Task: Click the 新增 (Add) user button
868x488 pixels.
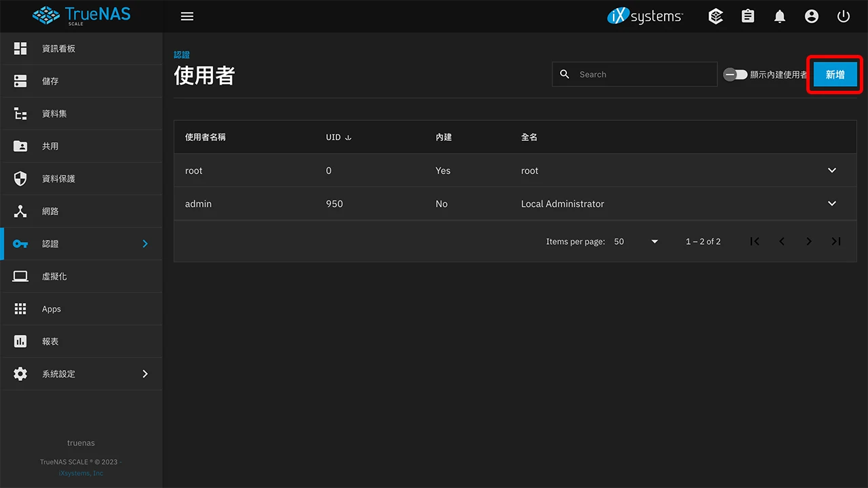Action: [835, 75]
